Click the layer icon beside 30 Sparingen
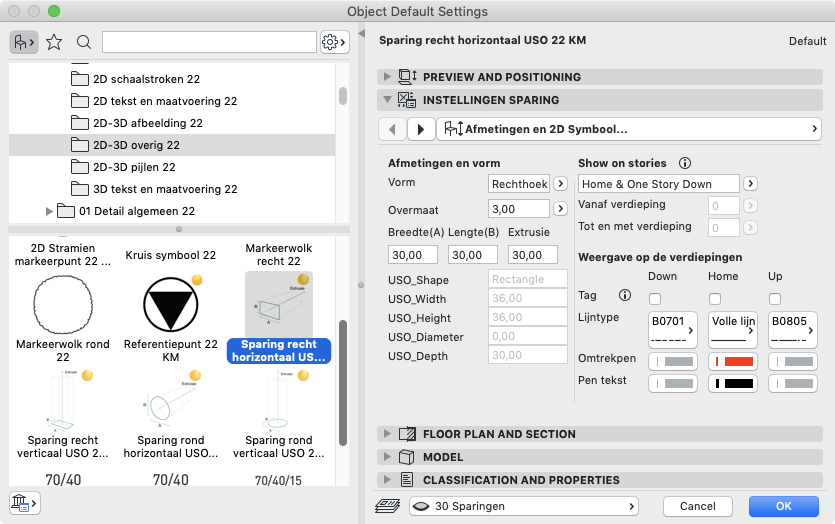The height and width of the screenshot is (524, 835). click(x=388, y=506)
